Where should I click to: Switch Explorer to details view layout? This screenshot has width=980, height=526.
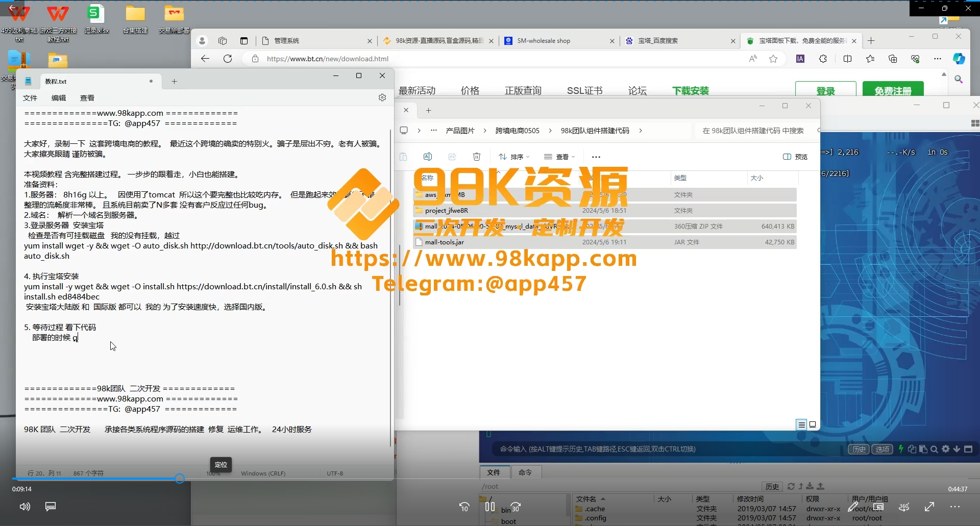pos(801,424)
